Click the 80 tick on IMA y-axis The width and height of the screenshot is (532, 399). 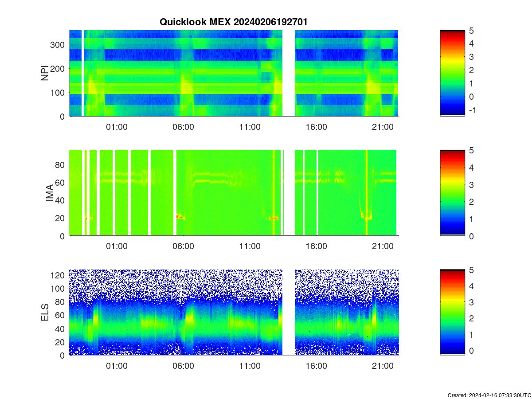tap(61, 165)
